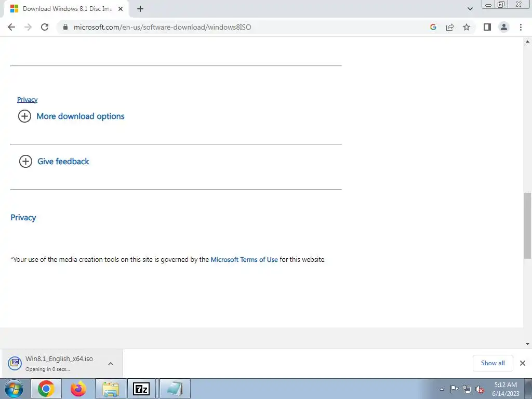
Task: Expand the More download options circle icon
Action: [24, 116]
